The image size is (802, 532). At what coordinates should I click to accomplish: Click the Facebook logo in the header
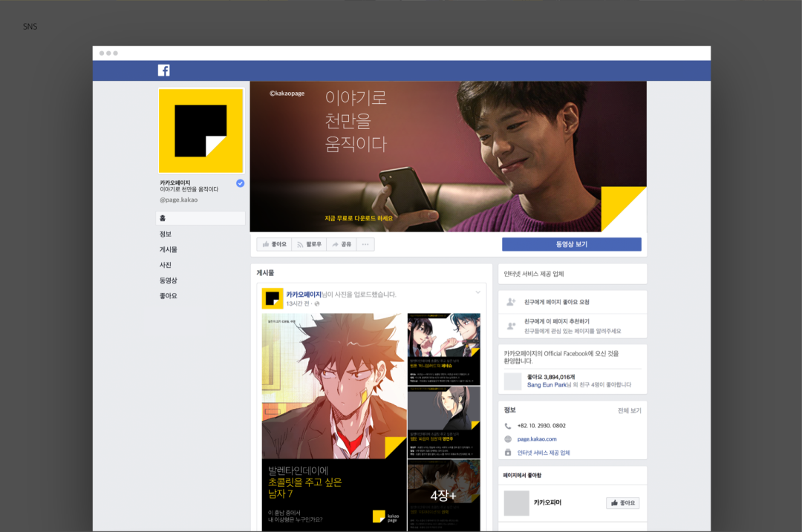coord(163,70)
